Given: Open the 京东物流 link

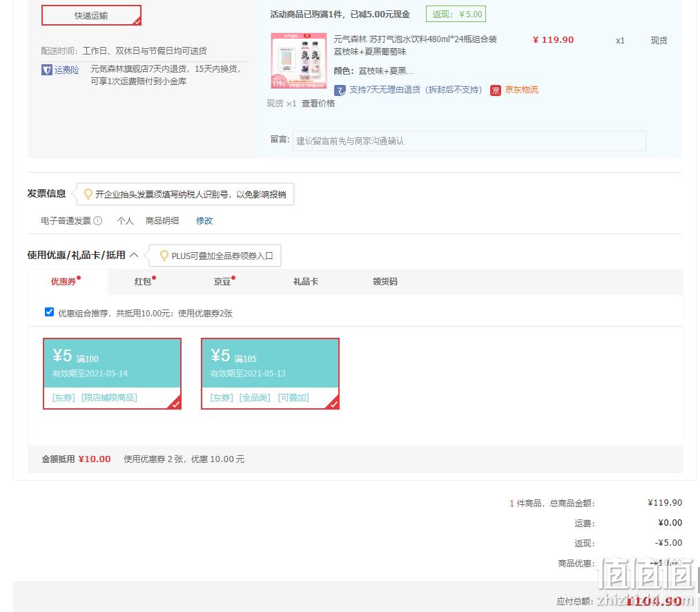Looking at the screenshot, I should coord(521,90).
